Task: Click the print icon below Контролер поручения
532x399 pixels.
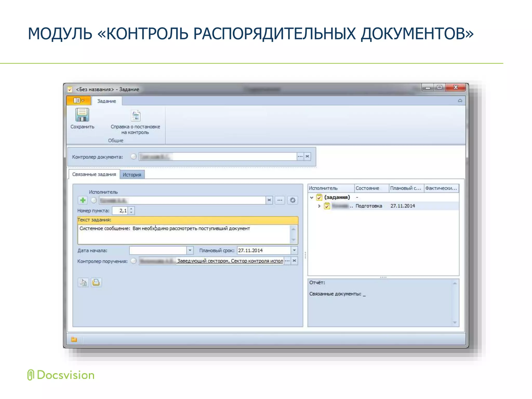Action: (x=96, y=282)
